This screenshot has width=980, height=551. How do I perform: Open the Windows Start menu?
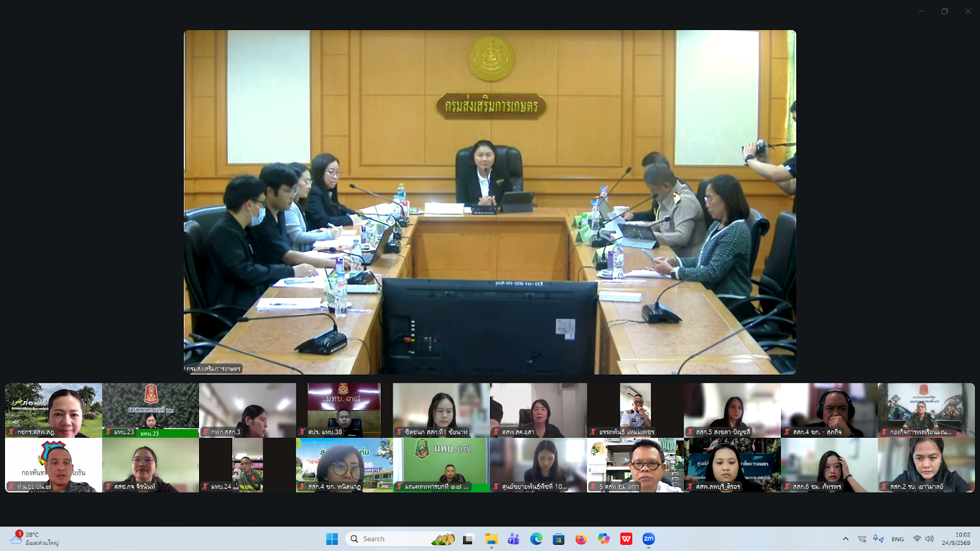pos(332,539)
